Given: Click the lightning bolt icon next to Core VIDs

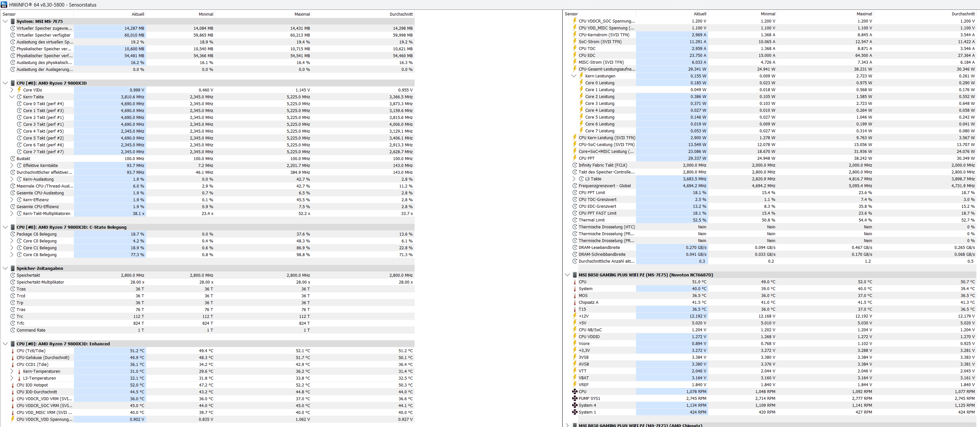Looking at the screenshot, I should point(19,90).
